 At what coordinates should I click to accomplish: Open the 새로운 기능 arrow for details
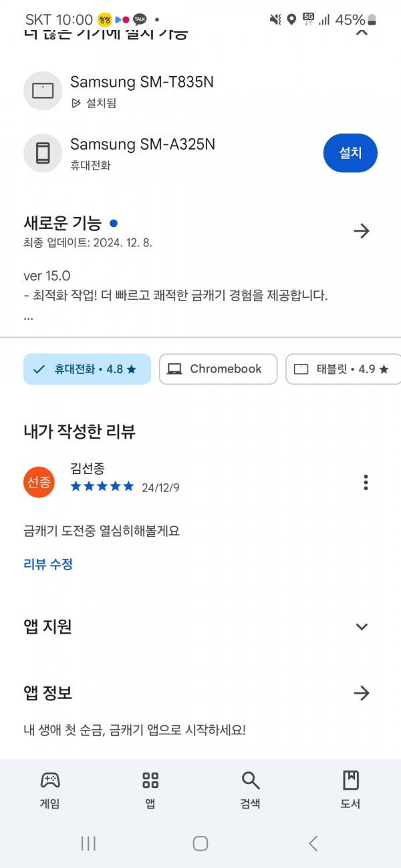[362, 231]
